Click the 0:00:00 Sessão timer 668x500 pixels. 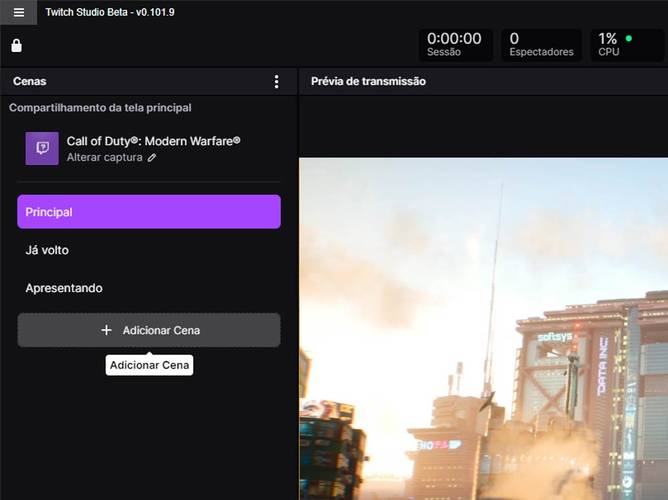click(x=455, y=45)
